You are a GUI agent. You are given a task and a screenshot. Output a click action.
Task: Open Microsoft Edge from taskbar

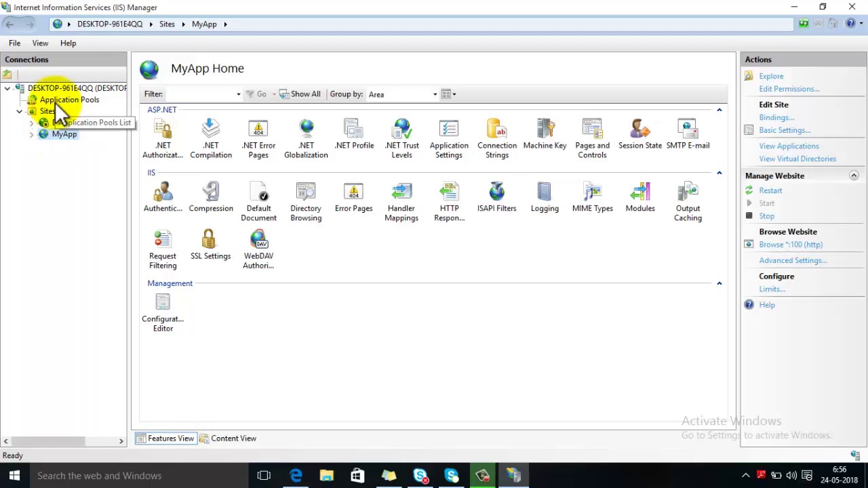pos(296,476)
